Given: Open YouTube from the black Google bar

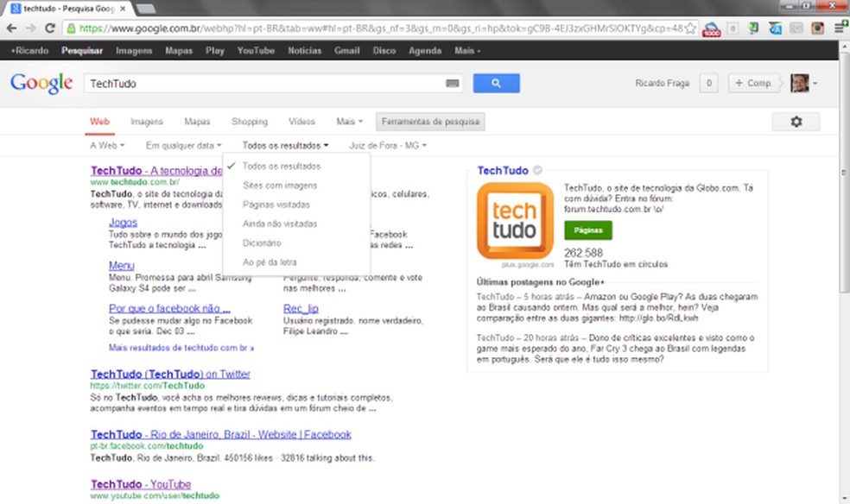Looking at the screenshot, I should coord(256,50).
